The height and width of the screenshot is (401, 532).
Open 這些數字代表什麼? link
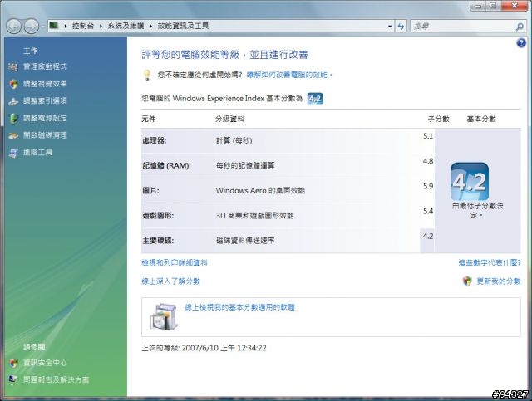[x=490, y=262]
